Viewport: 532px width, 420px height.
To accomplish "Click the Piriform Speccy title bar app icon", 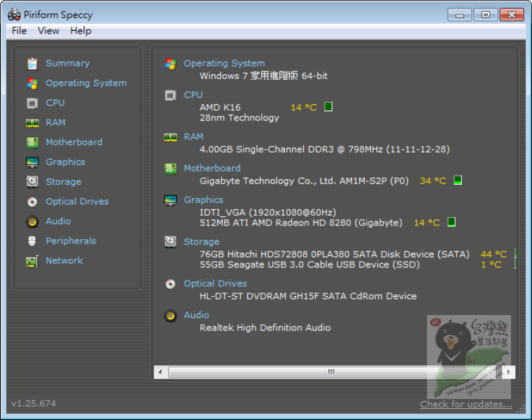I will click(x=14, y=15).
